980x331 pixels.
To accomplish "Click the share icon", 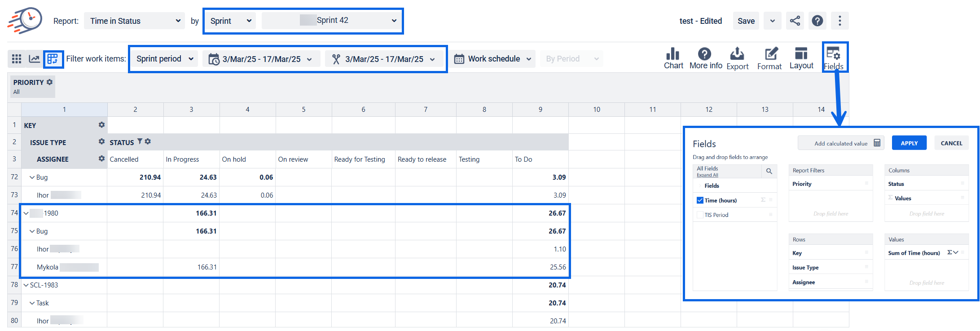I will tap(795, 21).
